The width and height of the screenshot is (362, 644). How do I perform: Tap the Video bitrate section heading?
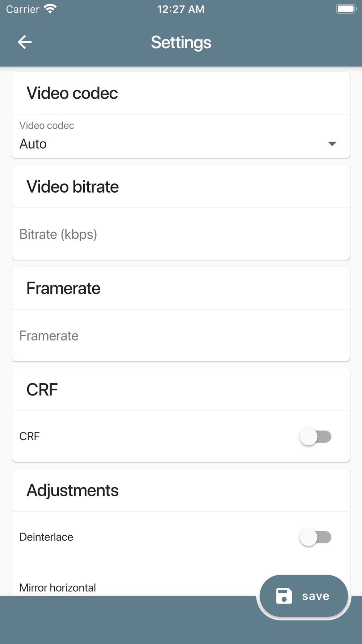tap(72, 187)
